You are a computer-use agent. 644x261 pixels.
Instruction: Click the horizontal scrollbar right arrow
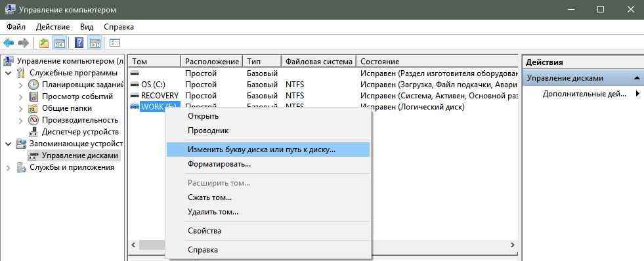click(513, 245)
